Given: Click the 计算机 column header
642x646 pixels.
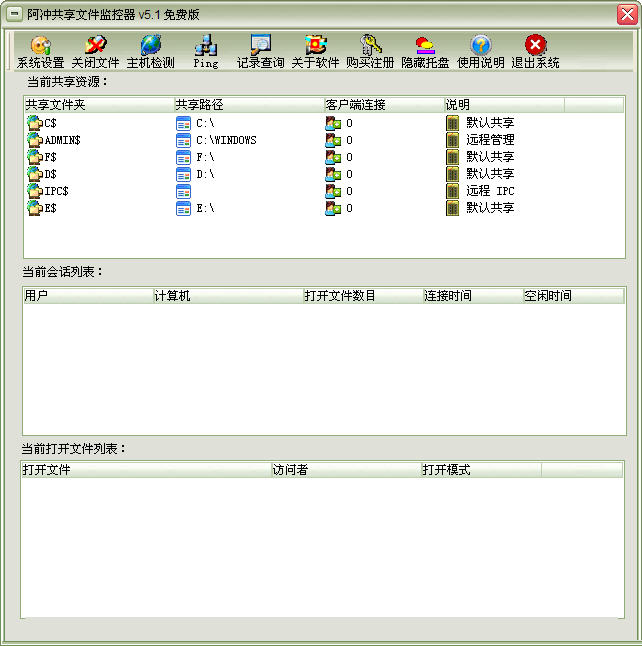Looking at the screenshot, I should pyautogui.click(x=228, y=296).
